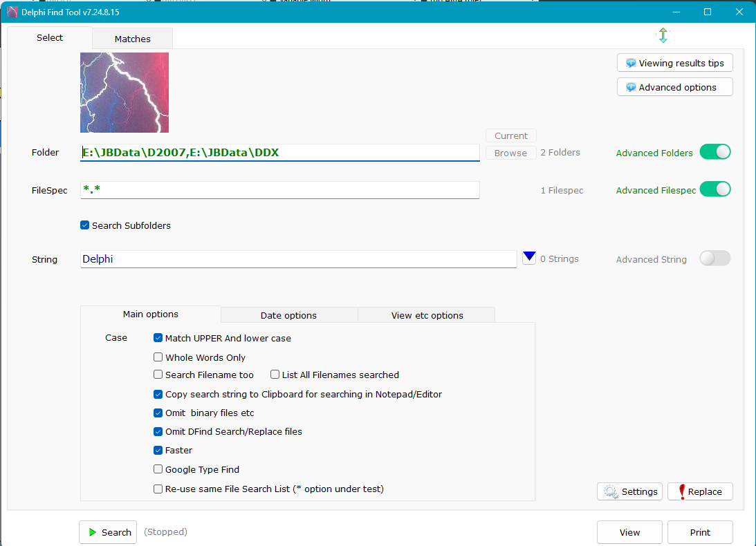Screen dimensions: 756x546
Task: Open Settings via the gear icon
Action: [x=610, y=491]
